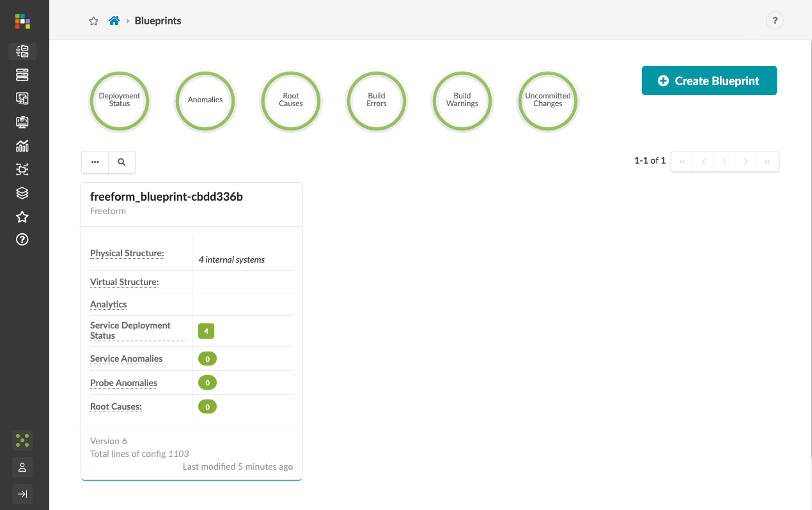
Task: Open the Devices section from the sidebar
Action: click(22, 75)
